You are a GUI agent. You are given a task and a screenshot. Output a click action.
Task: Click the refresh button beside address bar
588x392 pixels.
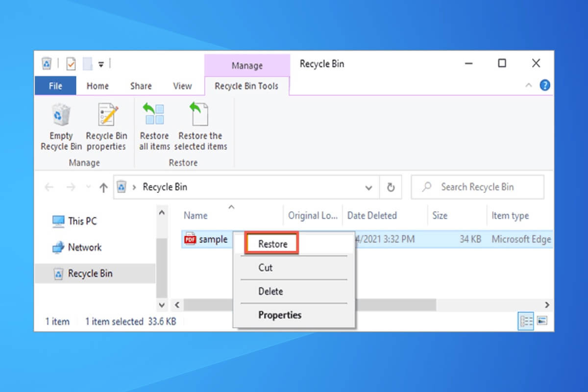click(x=391, y=187)
